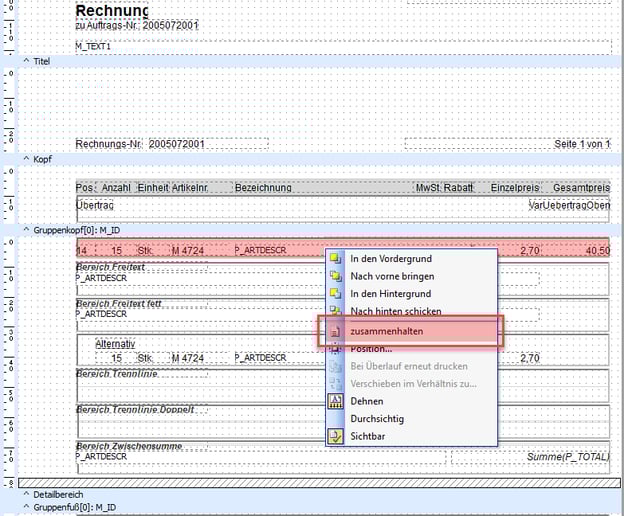Click the 'In den Hintergrund' icon
This screenshot has width=624, height=516.
coord(336,294)
